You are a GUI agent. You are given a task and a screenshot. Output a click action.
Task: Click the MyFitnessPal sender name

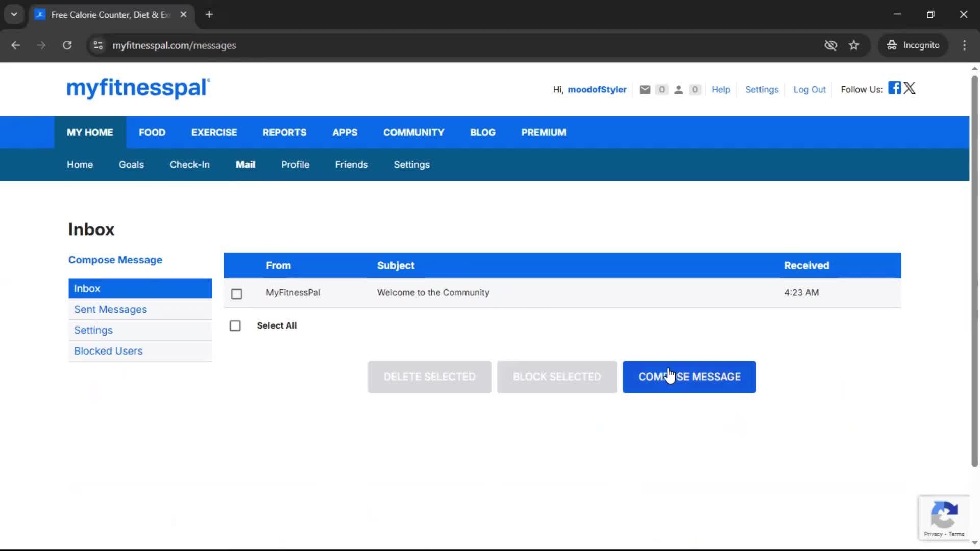pyautogui.click(x=293, y=292)
